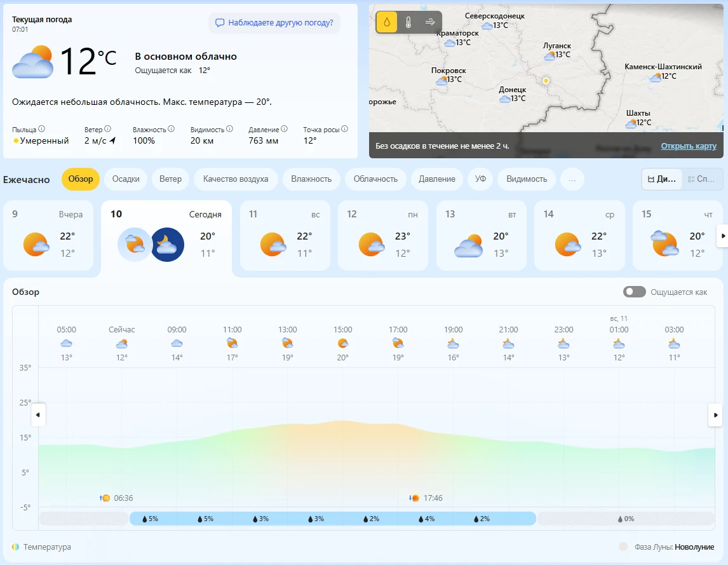Image resolution: width=728 pixels, height=565 pixels.
Task: Move hourly chart to earlier hours
Action: (38, 415)
